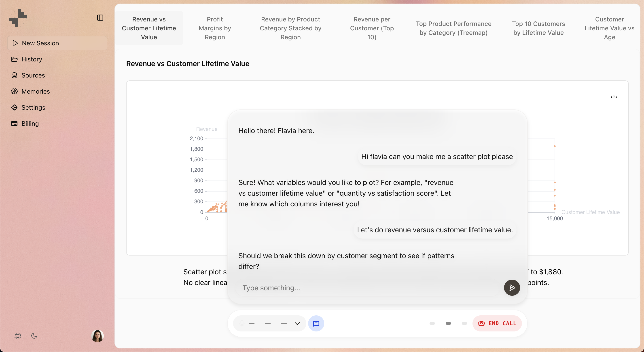Collapse the sidebar panel icon

(100, 18)
